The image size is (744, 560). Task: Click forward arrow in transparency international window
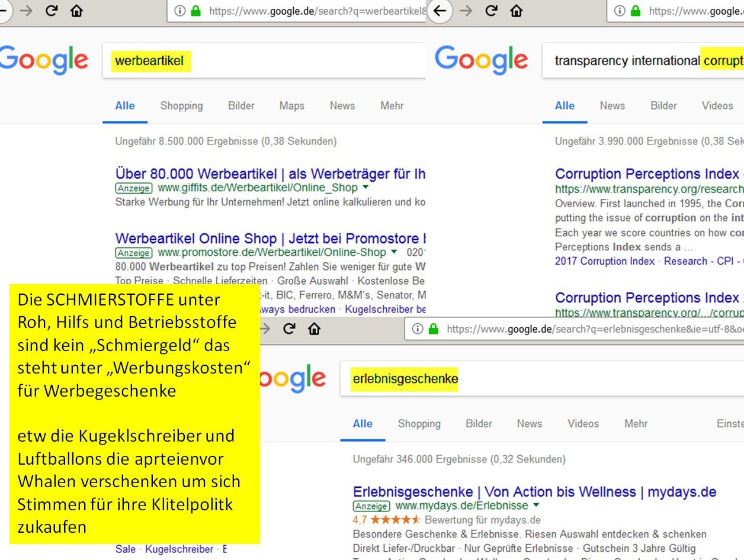(x=466, y=11)
